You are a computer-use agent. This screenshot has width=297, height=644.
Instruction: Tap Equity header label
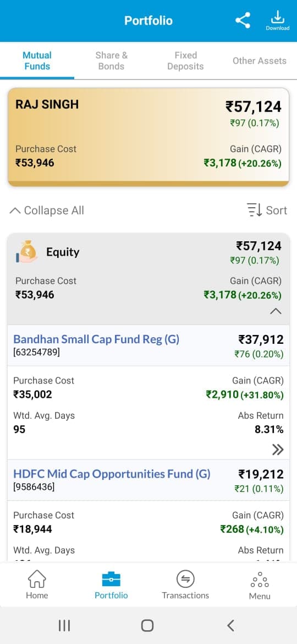click(x=63, y=252)
